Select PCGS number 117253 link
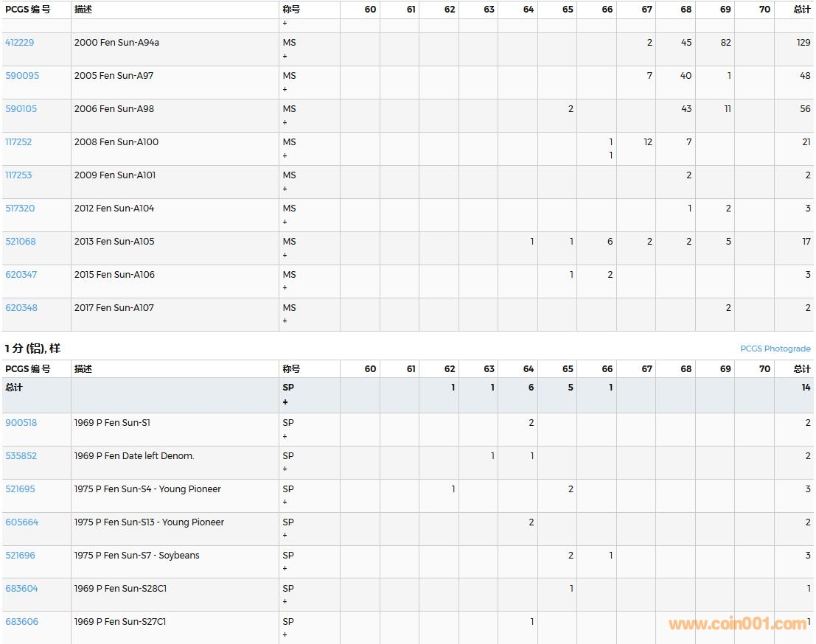The image size is (816, 644). [x=19, y=175]
